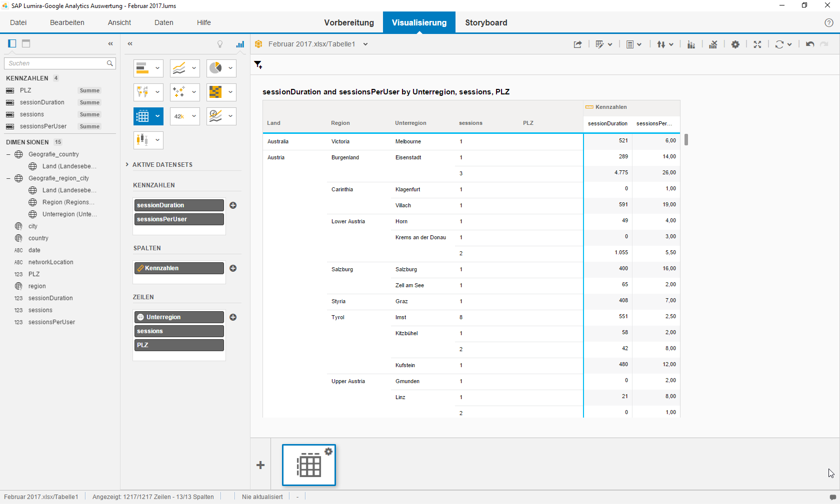Select the pie chart type icon
The width and height of the screenshot is (840, 504).
coord(215,68)
